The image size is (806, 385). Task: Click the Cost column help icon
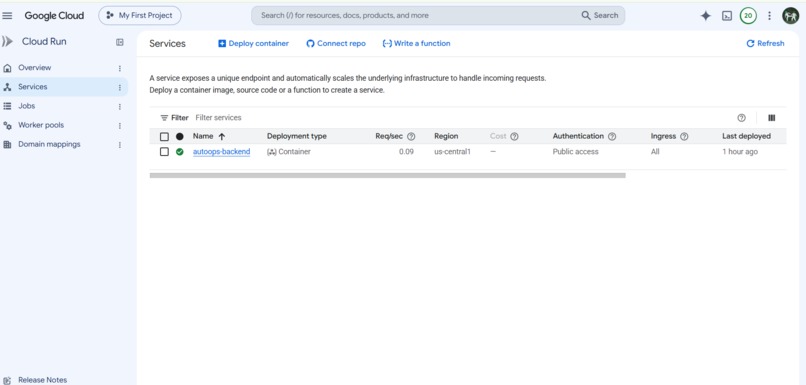tap(514, 137)
